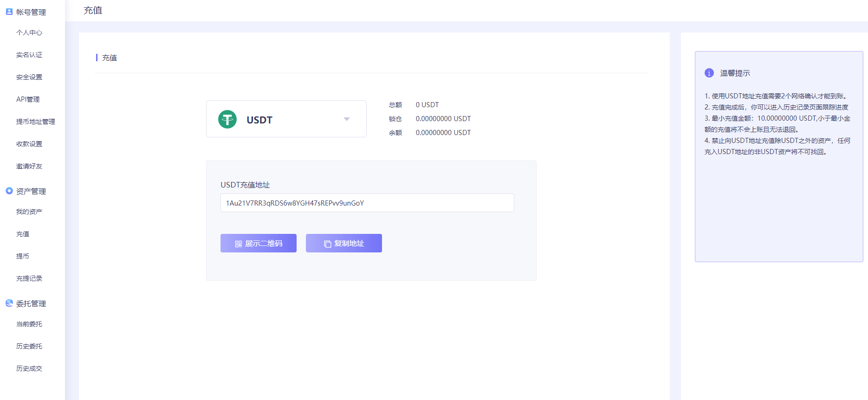Navigate to 我的资产

(29, 212)
